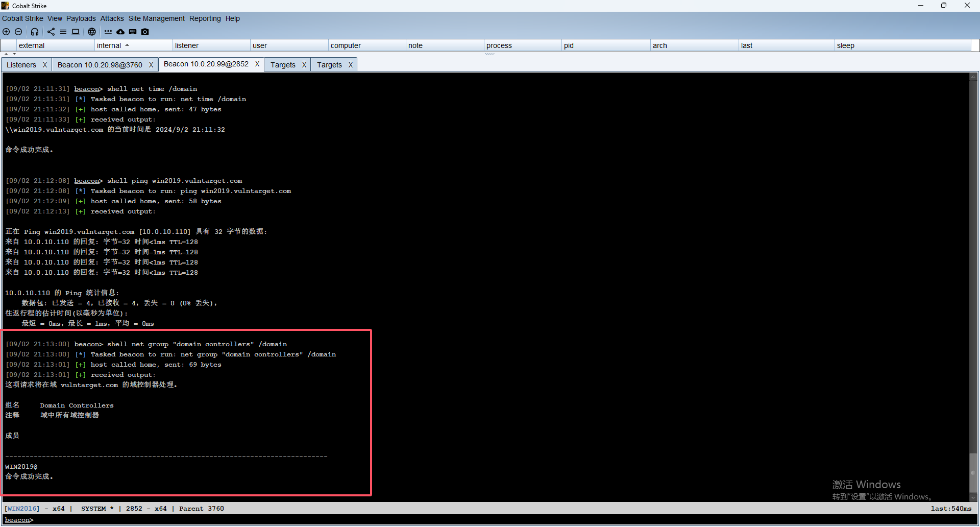Screen dimensions: 980x527
Task: Open keystrokes keyboard icon
Action: coord(133,32)
